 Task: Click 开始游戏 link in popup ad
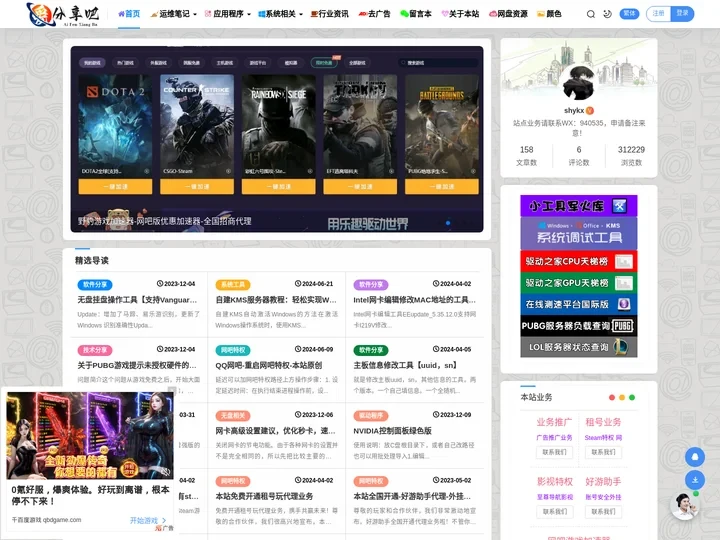[148, 520]
